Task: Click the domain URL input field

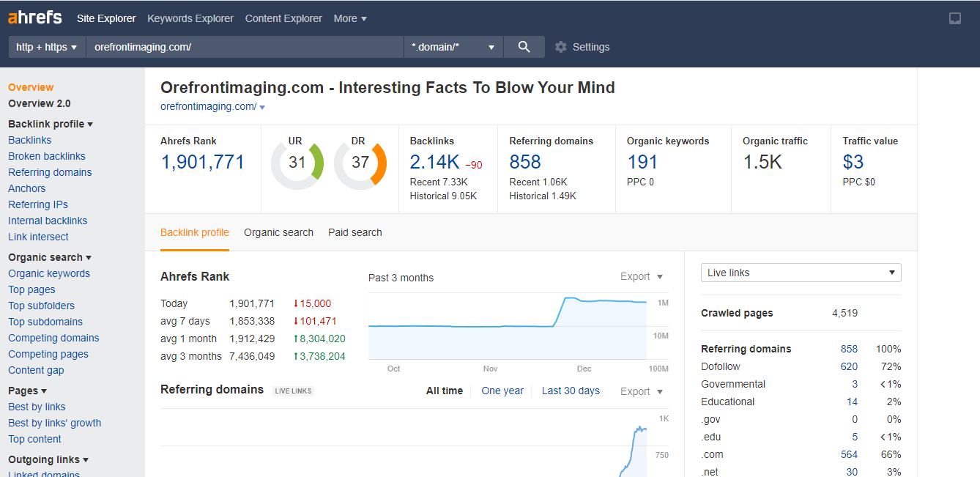Action: click(245, 47)
